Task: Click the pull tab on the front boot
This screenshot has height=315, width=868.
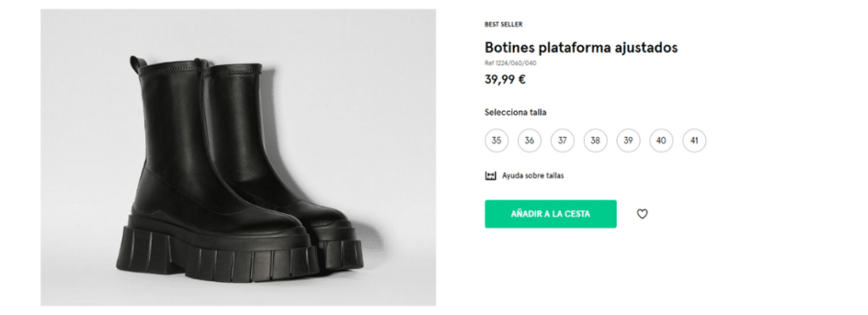Action: [x=135, y=64]
